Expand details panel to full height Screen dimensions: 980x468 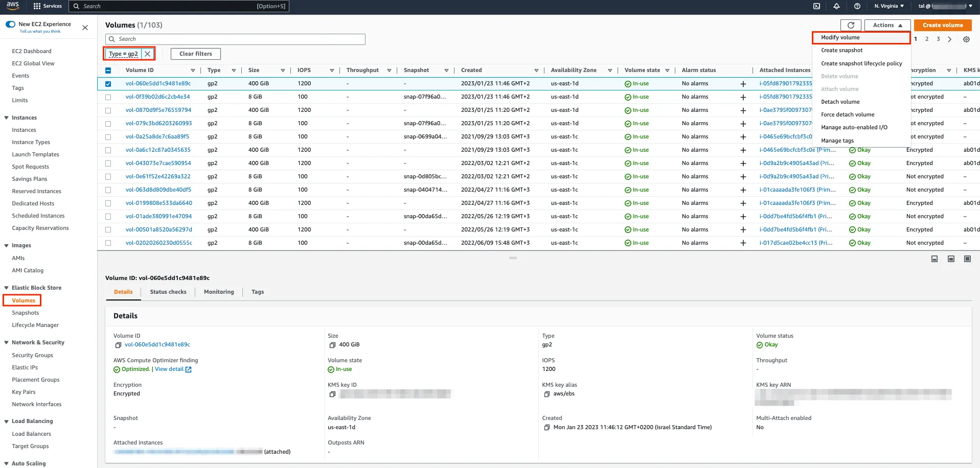point(967,259)
